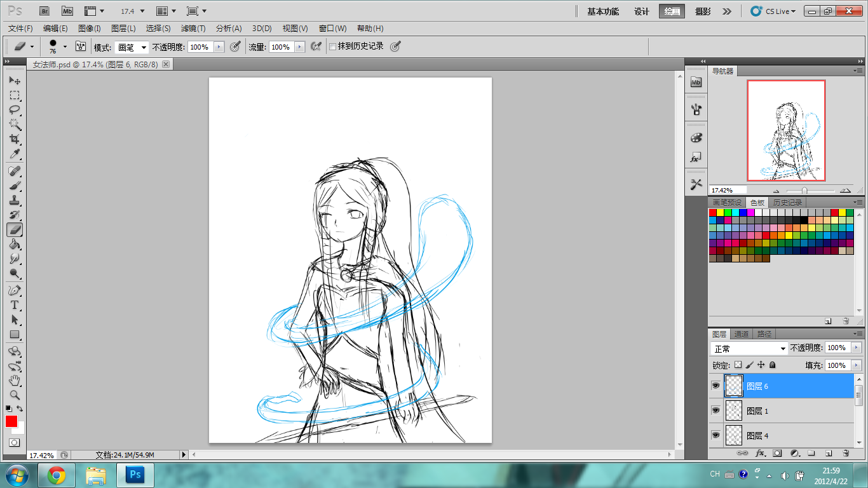The width and height of the screenshot is (868, 488).
Task: Click the Chrome icon in taskbar
Action: pyautogui.click(x=57, y=475)
